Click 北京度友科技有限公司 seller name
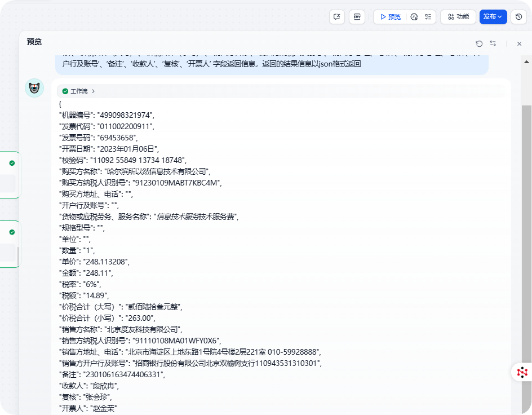The width and height of the screenshot is (532, 415). point(143,329)
